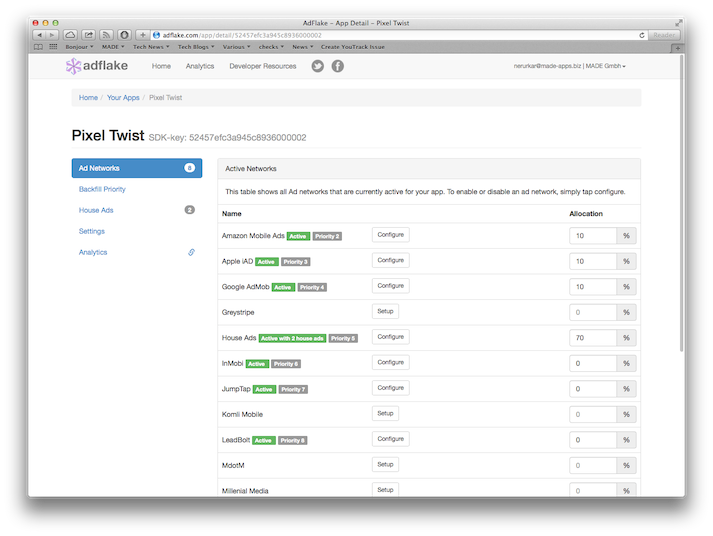Open the bookmarks book icon
The height and width of the screenshot is (536, 713).
pyautogui.click(x=39, y=47)
